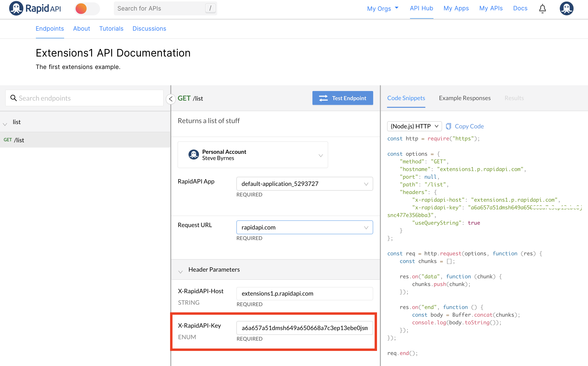The image size is (588, 366).
Task: Open the Example Responses tab
Action: [x=465, y=98]
